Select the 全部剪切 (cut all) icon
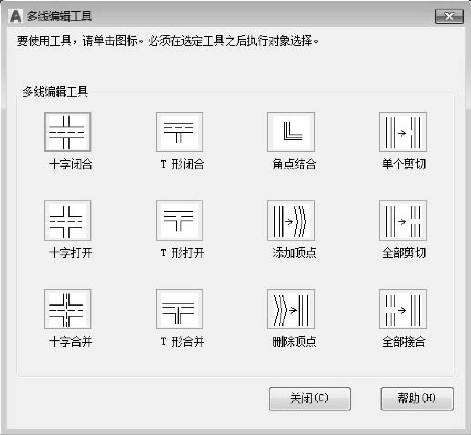471x435 pixels. pos(403,220)
